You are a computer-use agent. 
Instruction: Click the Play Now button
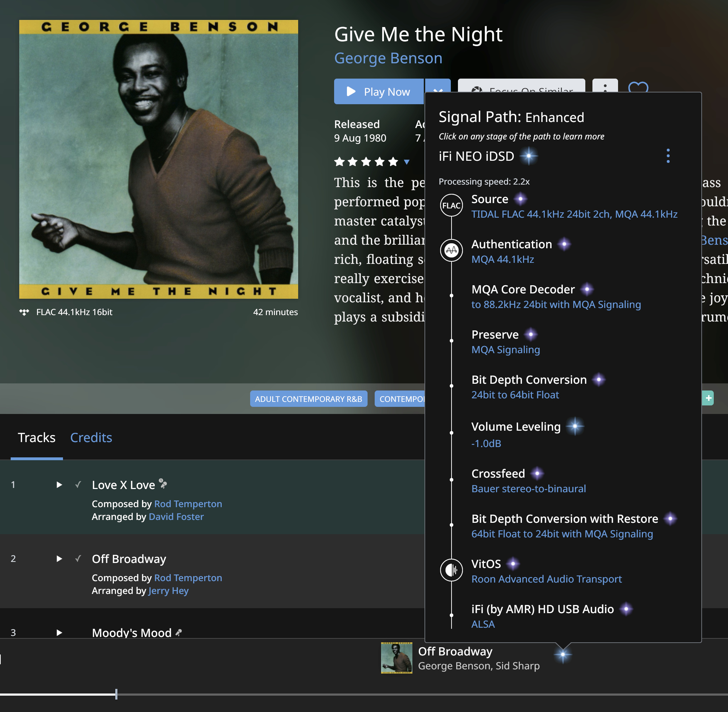coord(379,91)
